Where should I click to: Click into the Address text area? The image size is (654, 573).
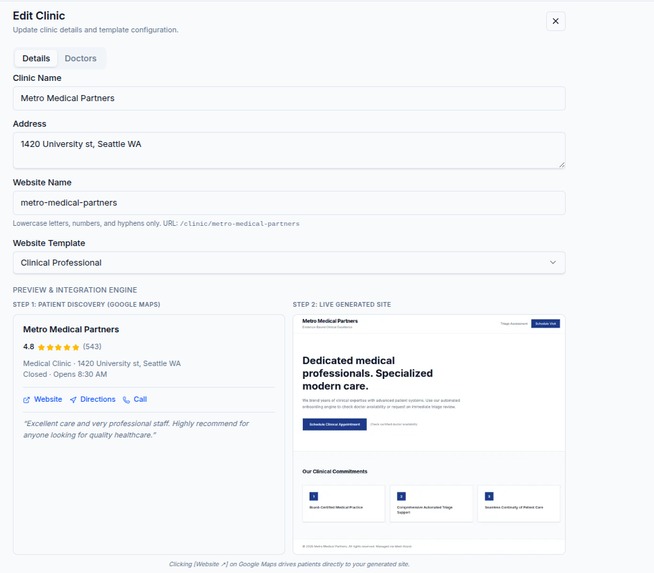(289, 151)
